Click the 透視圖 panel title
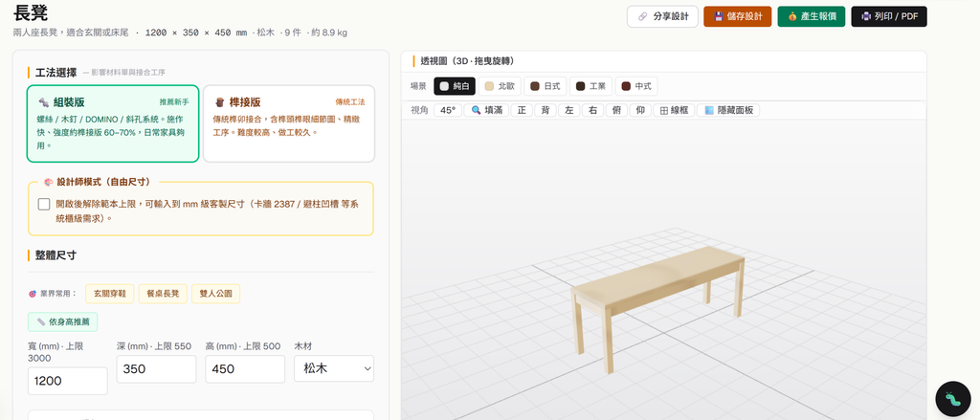Image resolution: width=980 pixels, height=420 pixels. (x=467, y=60)
